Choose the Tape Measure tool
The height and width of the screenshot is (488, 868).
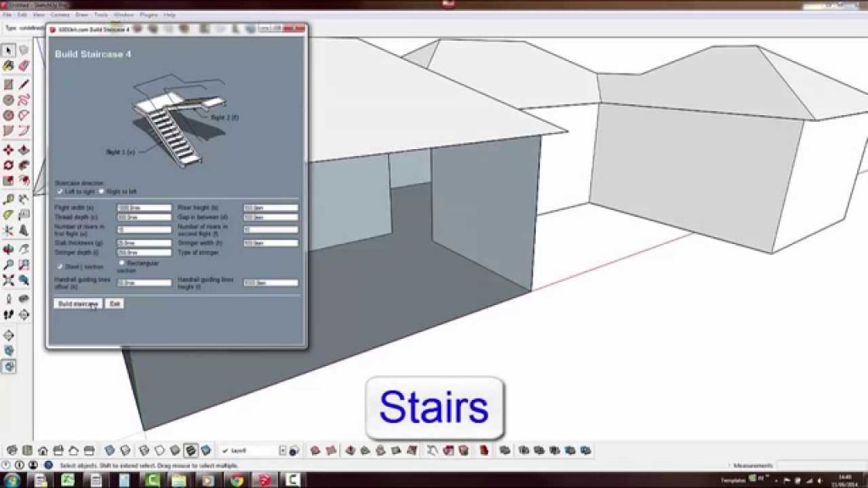[x=8, y=199]
